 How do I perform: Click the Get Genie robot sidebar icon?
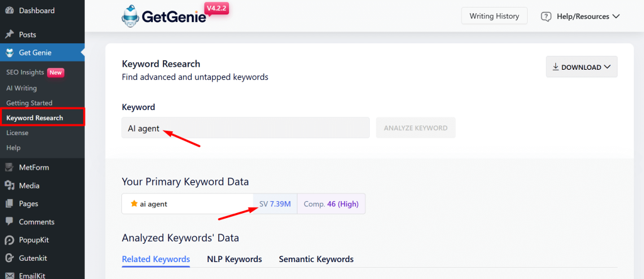point(9,53)
